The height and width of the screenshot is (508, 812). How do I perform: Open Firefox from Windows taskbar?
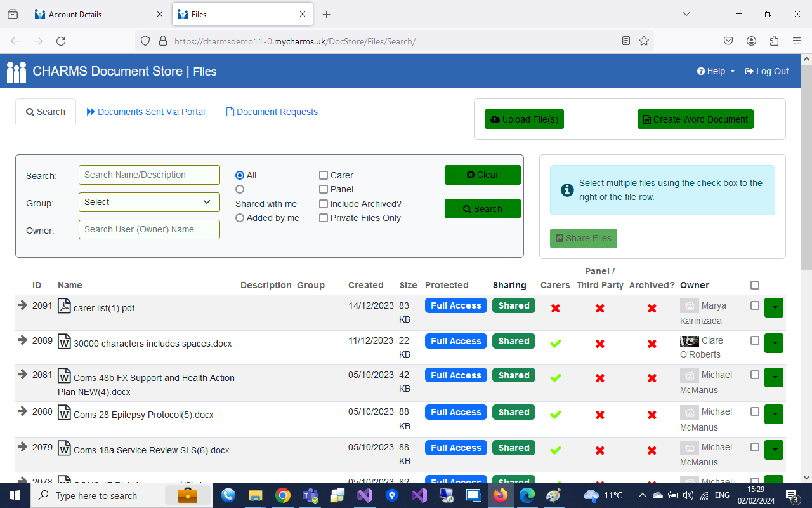(501, 495)
